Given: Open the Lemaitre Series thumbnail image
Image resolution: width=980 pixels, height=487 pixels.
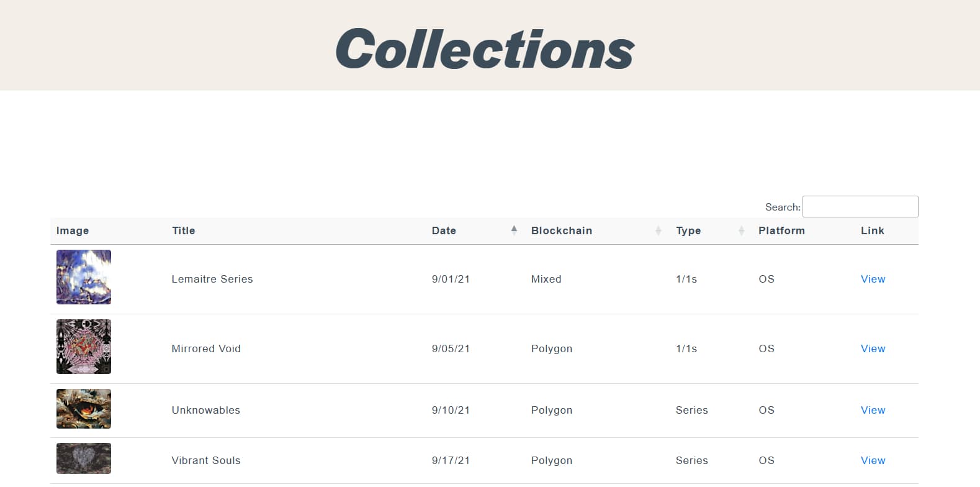Looking at the screenshot, I should tap(84, 277).
